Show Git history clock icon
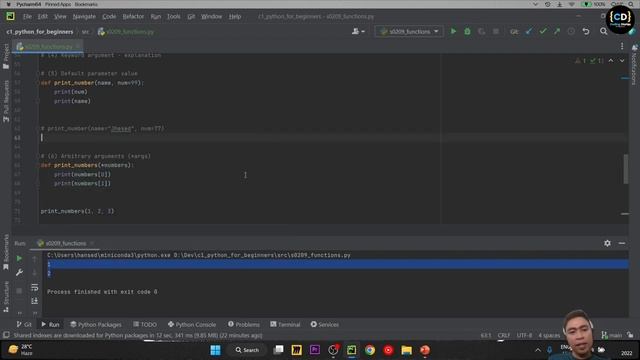Screen dimensions: 640x360 571,31
